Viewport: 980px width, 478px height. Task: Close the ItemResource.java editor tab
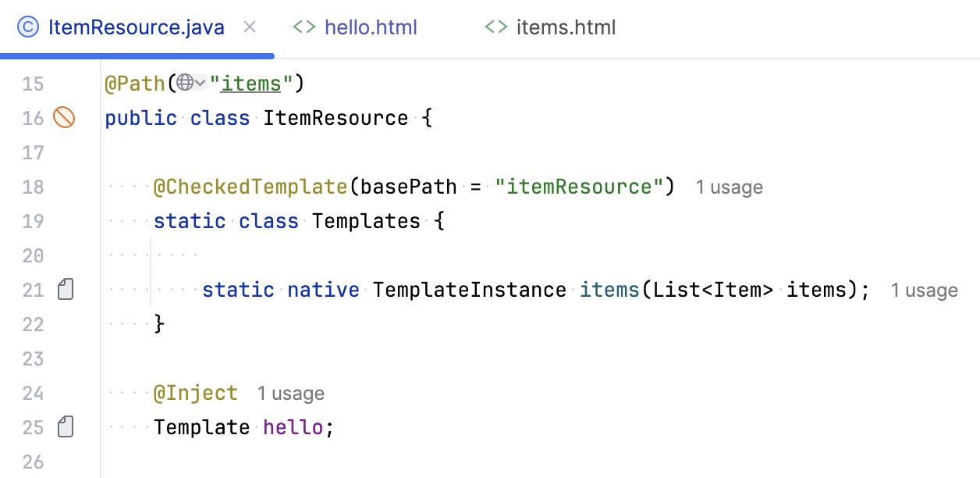tap(250, 28)
